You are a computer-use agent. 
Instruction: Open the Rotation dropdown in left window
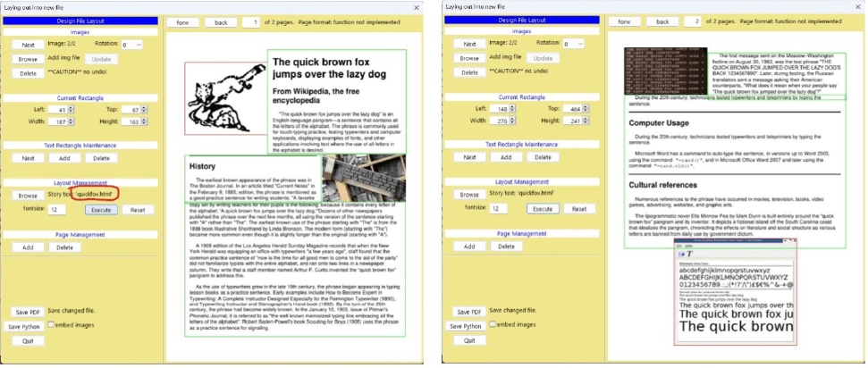click(131, 45)
